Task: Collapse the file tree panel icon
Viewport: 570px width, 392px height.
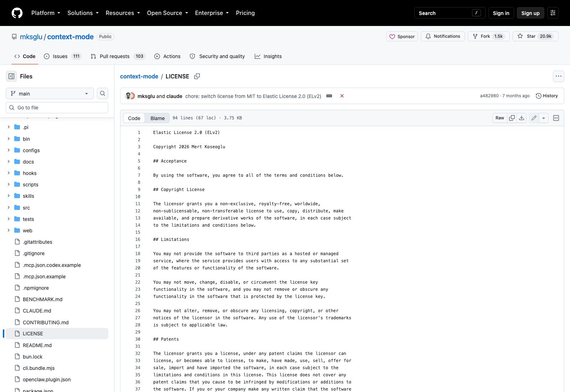Action: (x=11, y=76)
